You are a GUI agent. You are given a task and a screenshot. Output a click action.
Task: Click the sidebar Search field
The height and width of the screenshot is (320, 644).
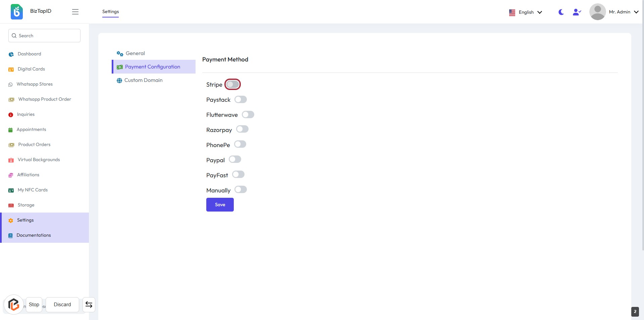click(x=44, y=36)
